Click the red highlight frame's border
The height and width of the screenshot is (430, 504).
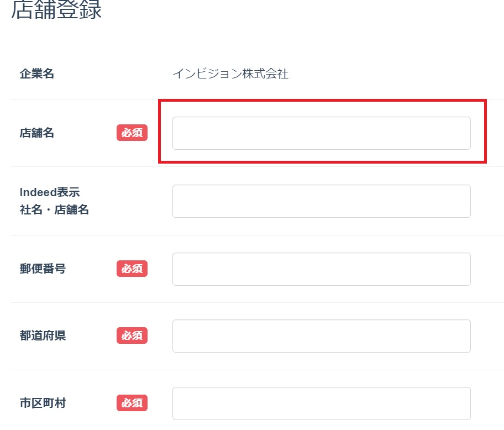321,101
